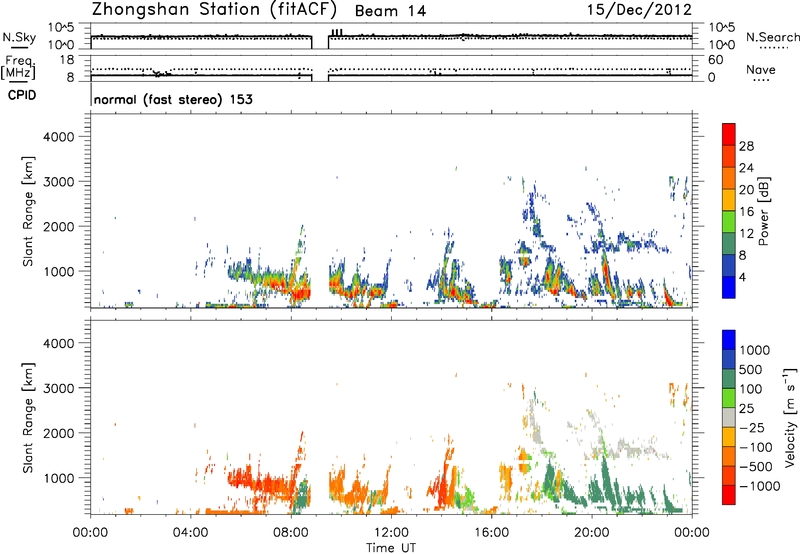Image resolution: width=800 pixels, height=554 pixels.
Task: Select the '-25' tick on velocity colorbar
Action: tap(752, 428)
